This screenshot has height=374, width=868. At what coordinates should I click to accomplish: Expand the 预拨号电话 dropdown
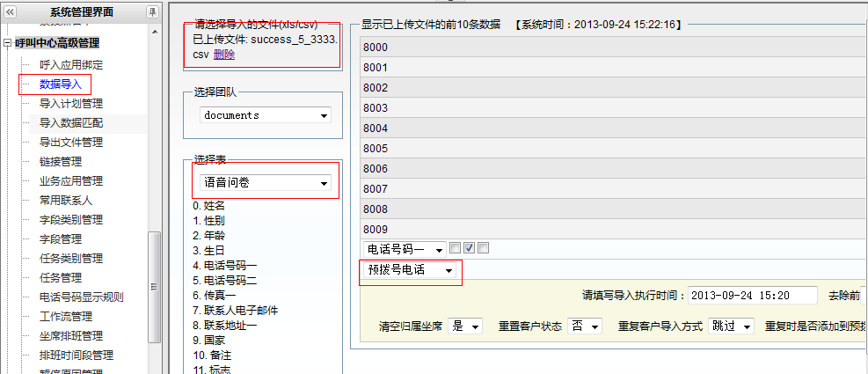tap(411, 271)
